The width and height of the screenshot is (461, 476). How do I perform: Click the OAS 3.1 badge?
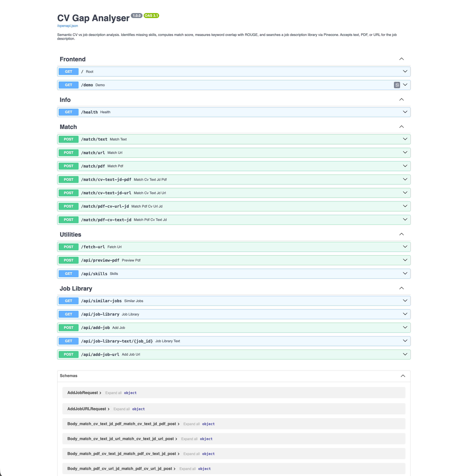pyautogui.click(x=151, y=16)
